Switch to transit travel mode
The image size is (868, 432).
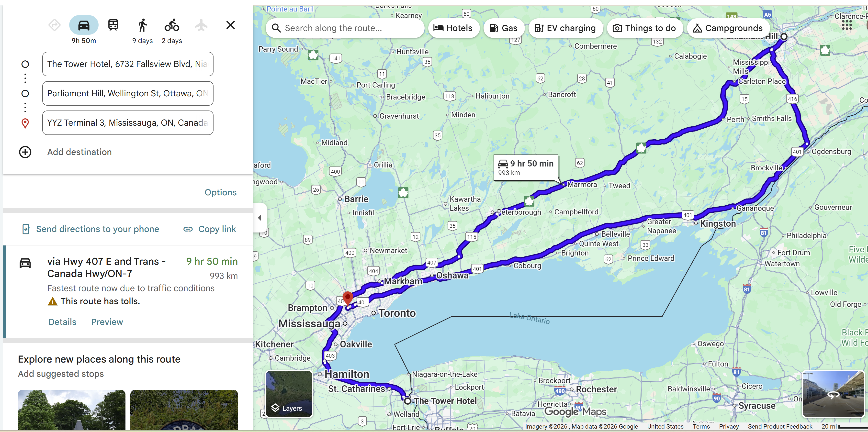pos(113,25)
